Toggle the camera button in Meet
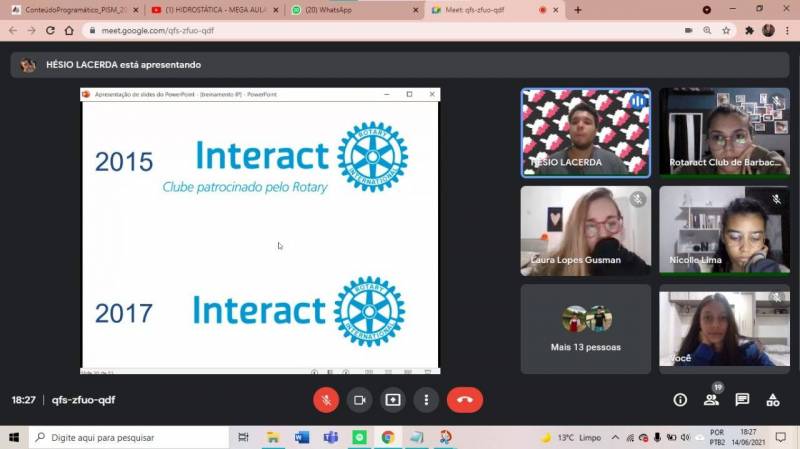 (360, 400)
